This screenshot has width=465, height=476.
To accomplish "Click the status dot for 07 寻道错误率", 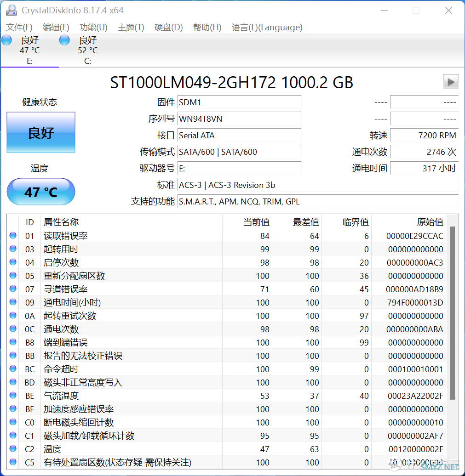I will coord(13,289).
